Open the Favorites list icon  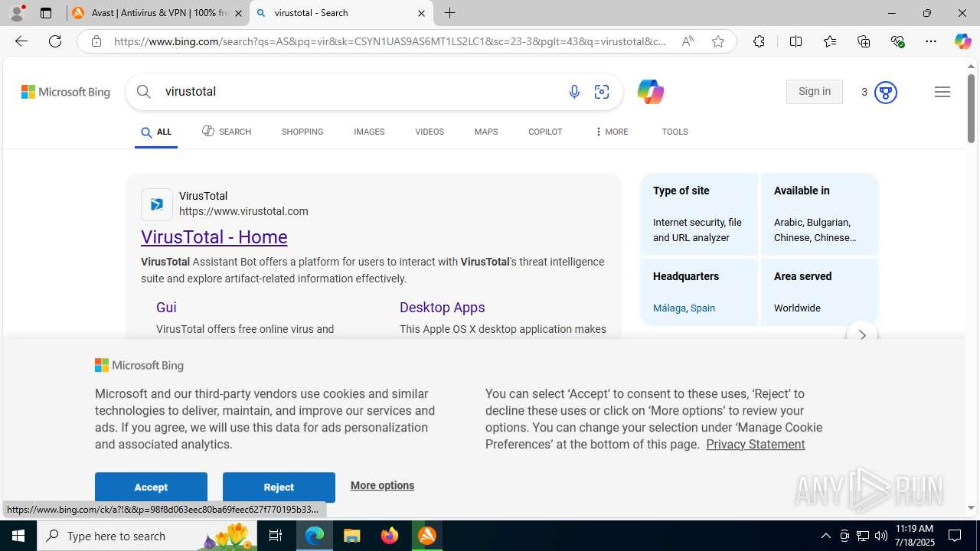829,41
